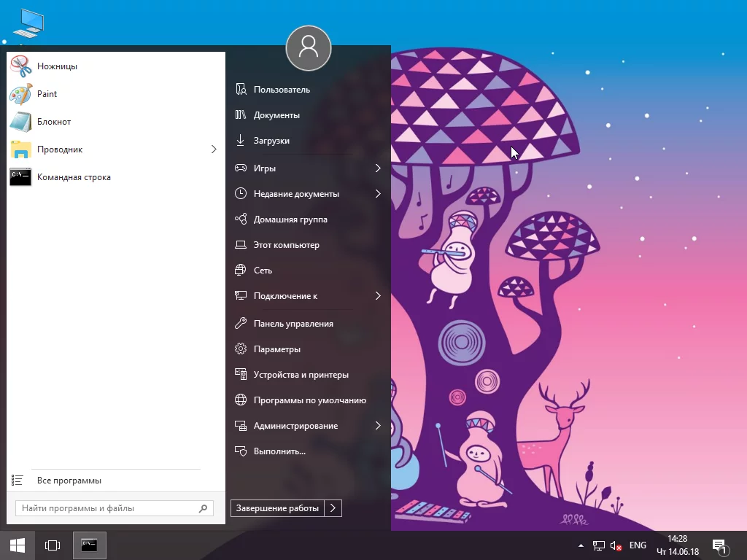Expand the Администрирование submenu arrow
The height and width of the screenshot is (560, 747).
(x=379, y=425)
